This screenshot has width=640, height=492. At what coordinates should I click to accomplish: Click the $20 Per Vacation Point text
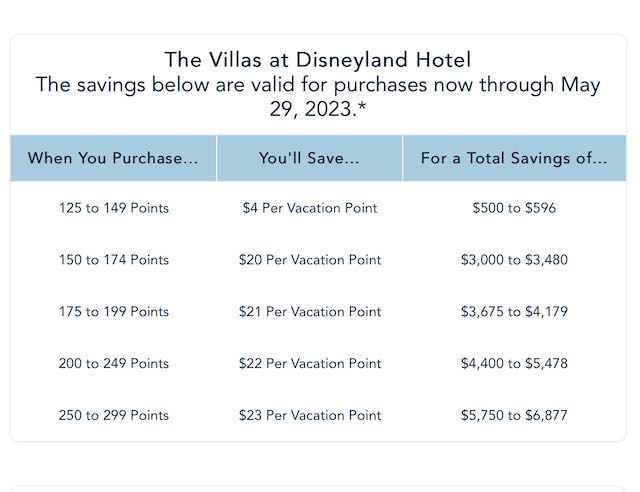click(x=310, y=260)
